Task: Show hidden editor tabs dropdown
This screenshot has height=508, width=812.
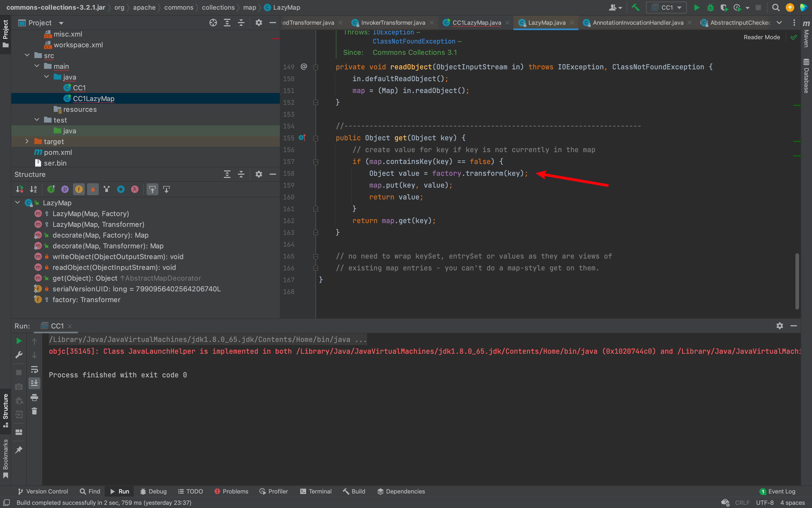Action: [779, 23]
